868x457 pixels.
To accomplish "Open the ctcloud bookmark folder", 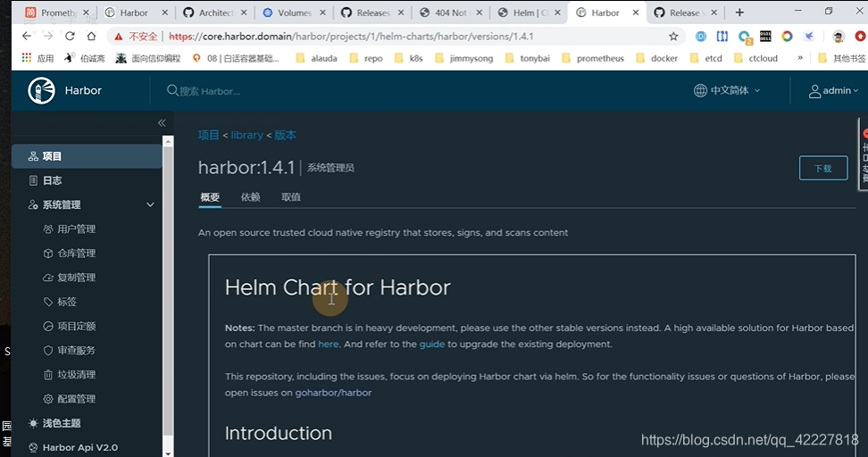I will point(756,58).
